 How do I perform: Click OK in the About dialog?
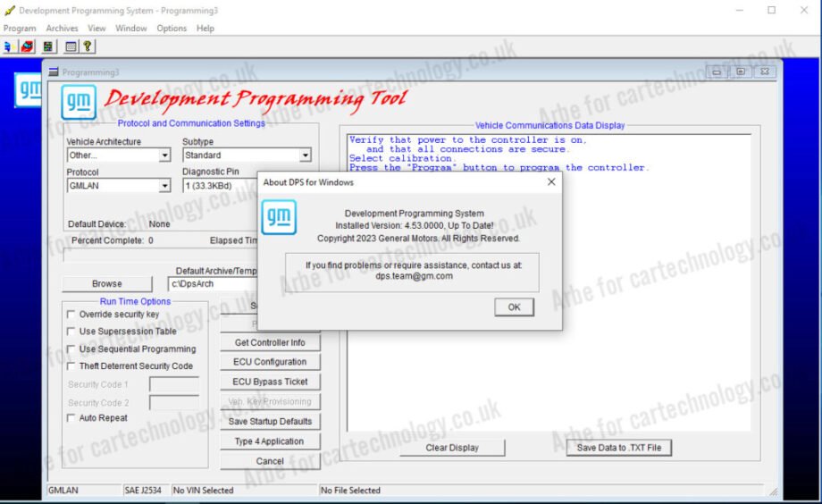click(x=514, y=307)
